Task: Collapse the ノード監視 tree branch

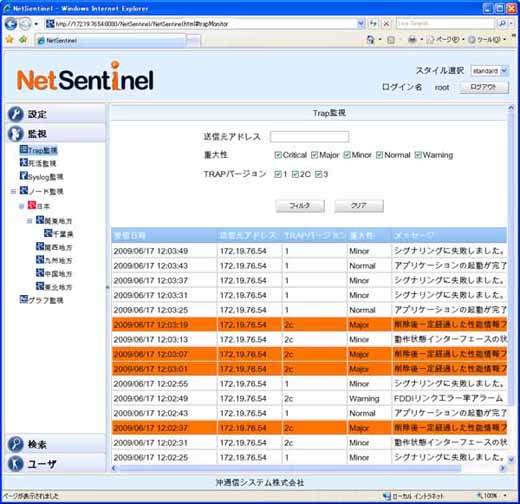Action: (13, 191)
